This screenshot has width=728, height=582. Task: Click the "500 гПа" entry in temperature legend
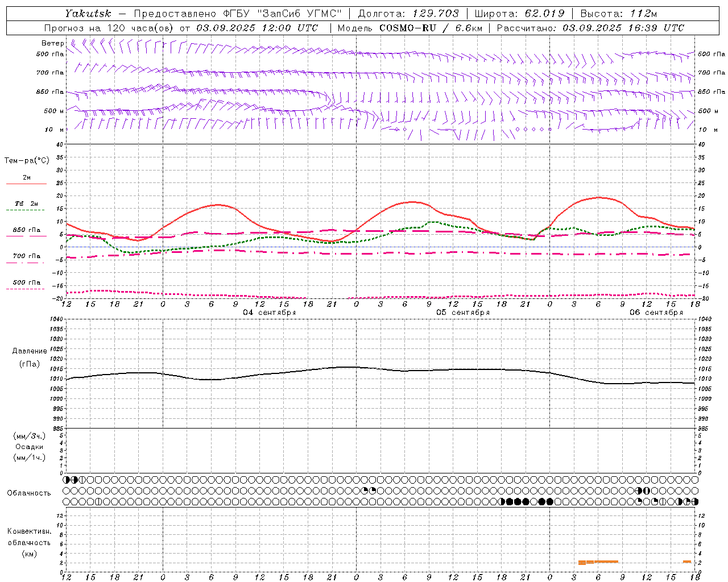coord(27,282)
